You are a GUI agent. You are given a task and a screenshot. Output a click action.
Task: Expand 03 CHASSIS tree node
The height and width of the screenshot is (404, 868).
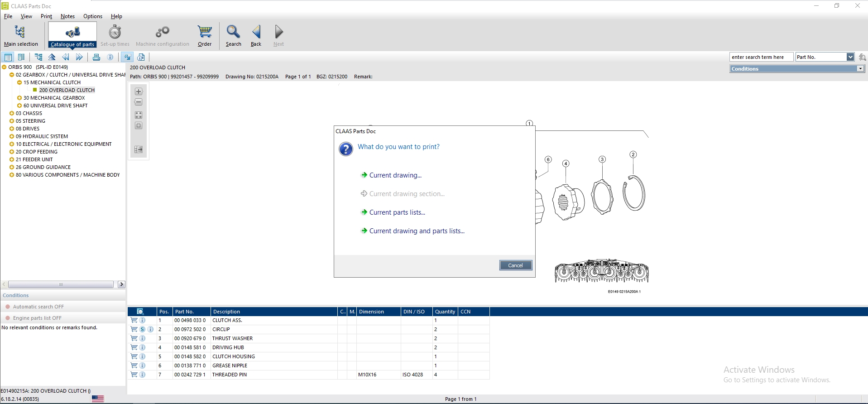[x=12, y=113]
